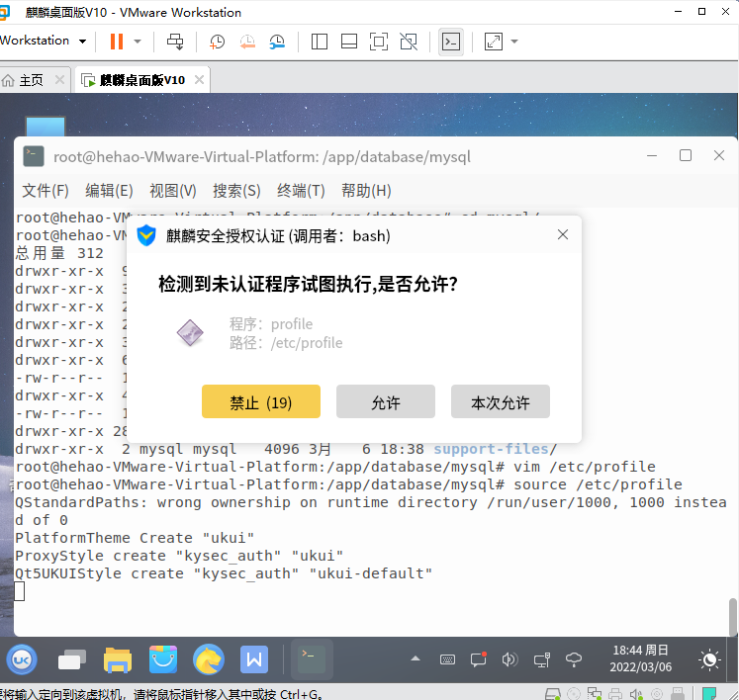Click the weather cloud tray icon
Viewport: 739px width, 700px height.
[x=574, y=659]
